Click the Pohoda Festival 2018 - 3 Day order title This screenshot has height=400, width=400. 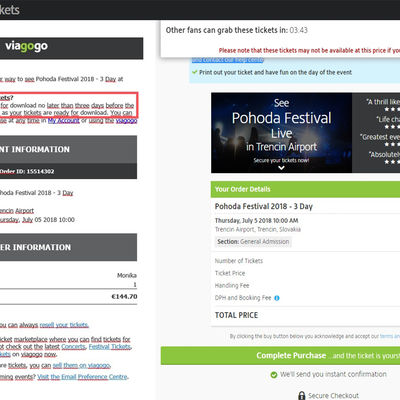coord(264,206)
